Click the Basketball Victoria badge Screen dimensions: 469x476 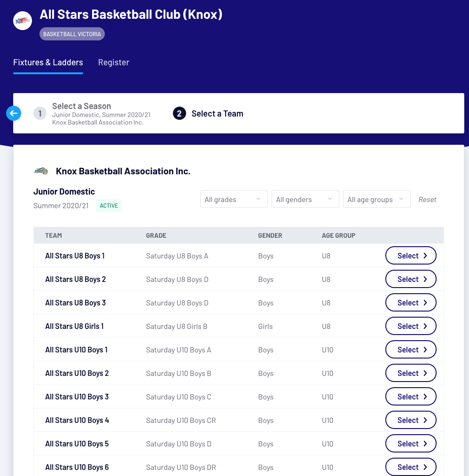(x=72, y=34)
